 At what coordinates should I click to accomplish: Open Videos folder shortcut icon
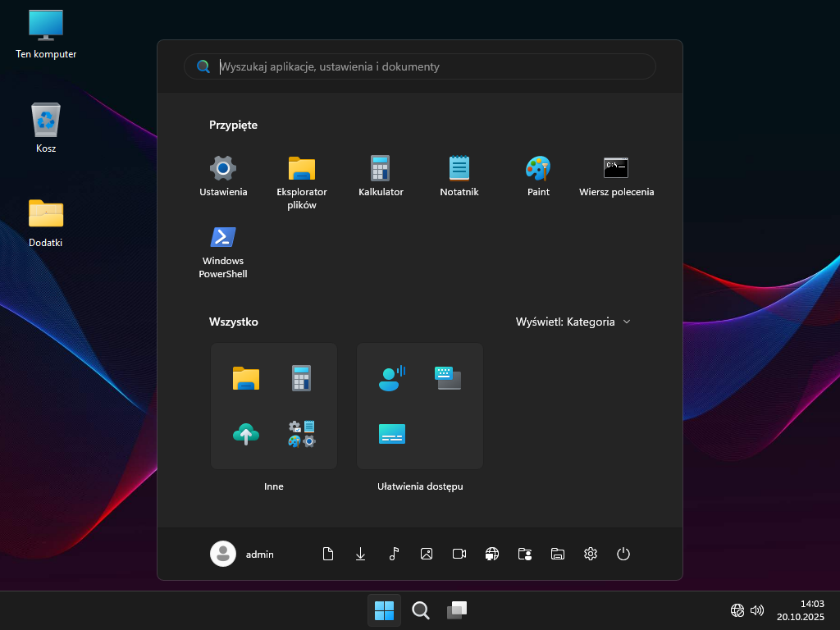tap(459, 554)
